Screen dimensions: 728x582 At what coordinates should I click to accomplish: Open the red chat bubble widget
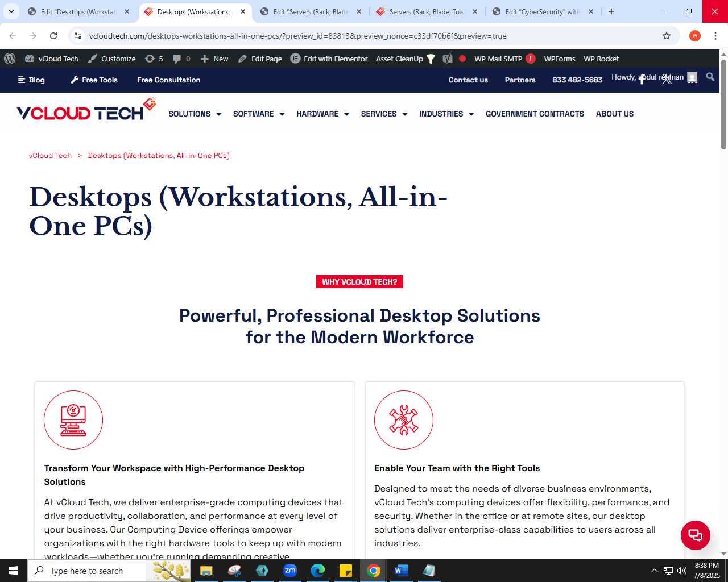pos(696,535)
